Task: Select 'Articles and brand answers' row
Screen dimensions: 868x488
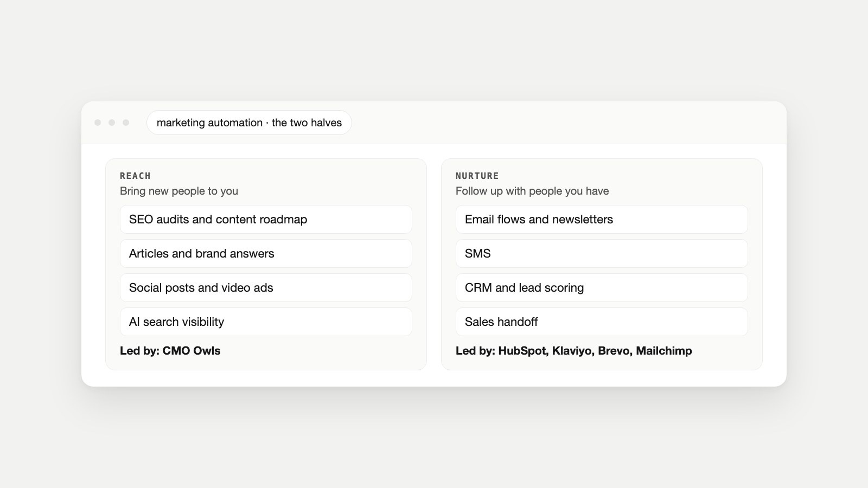Action: [x=266, y=253]
